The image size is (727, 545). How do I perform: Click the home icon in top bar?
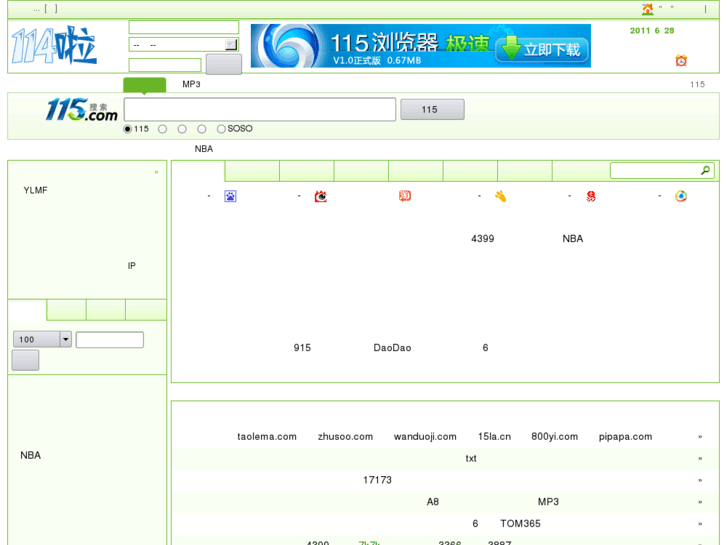pos(647,9)
